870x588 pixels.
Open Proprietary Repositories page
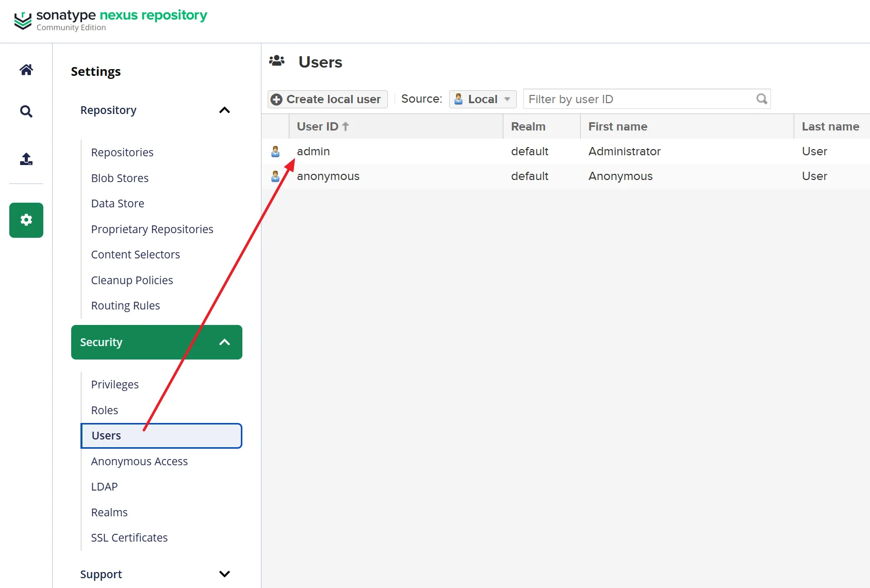(152, 229)
